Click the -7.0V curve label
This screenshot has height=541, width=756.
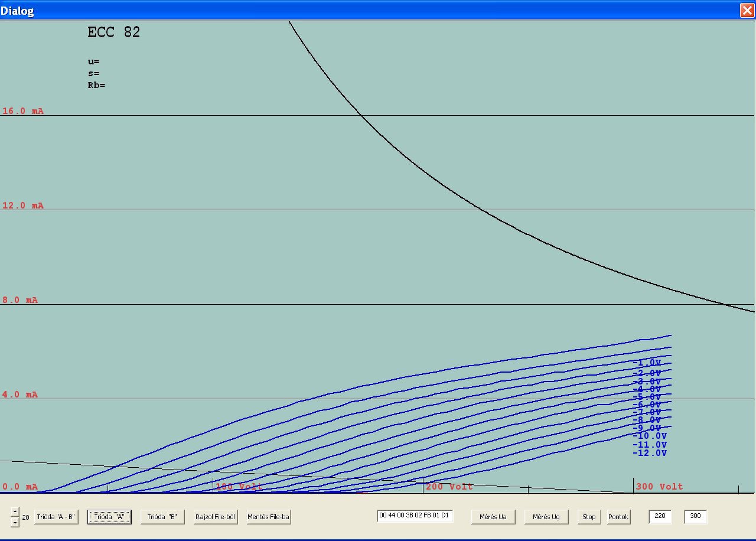tap(647, 412)
